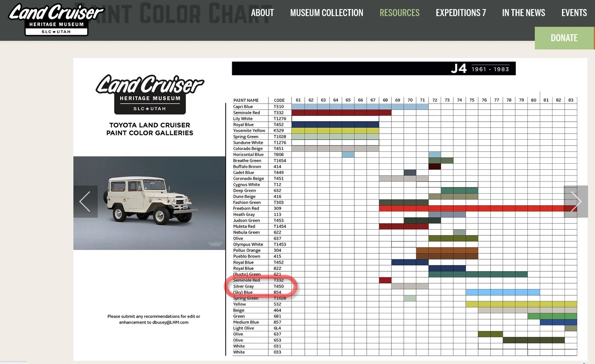Click the Land Cruiser Heritage Museum header logo
The width and height of the screenshot is (595, 364).
coord(56,19)
